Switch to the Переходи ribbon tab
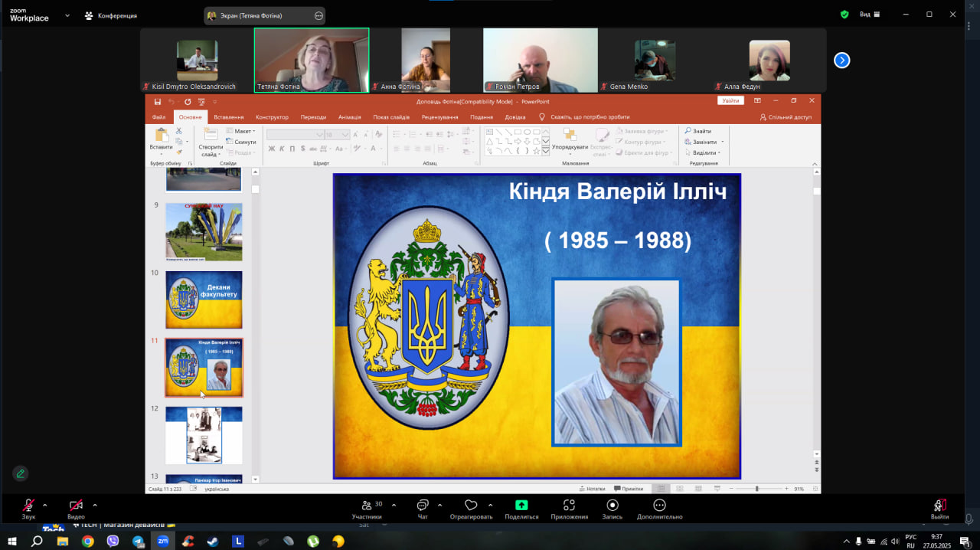 (x=313, y=117)
